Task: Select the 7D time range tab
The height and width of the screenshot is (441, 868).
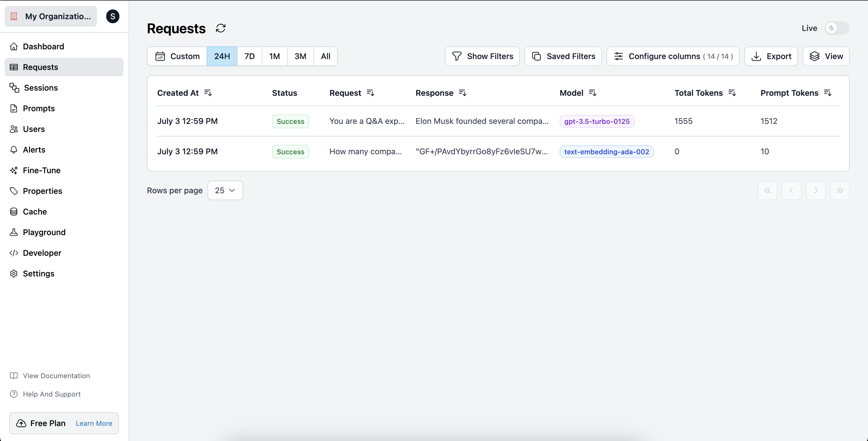Action: (249, 56)
